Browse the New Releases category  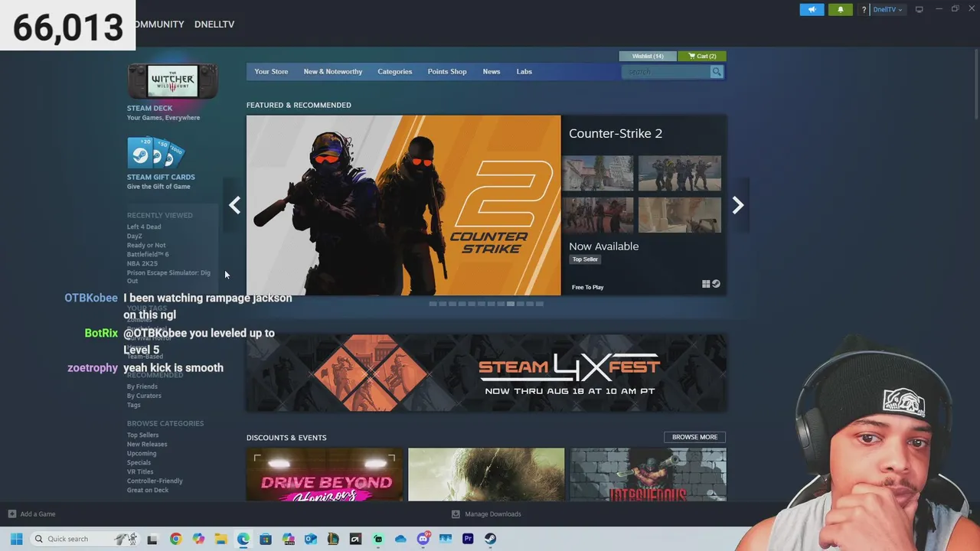coord(147,444)
